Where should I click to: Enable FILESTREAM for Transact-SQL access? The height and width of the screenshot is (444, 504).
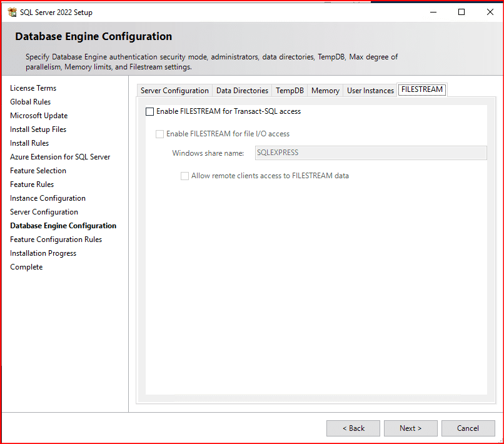point(149,112)
